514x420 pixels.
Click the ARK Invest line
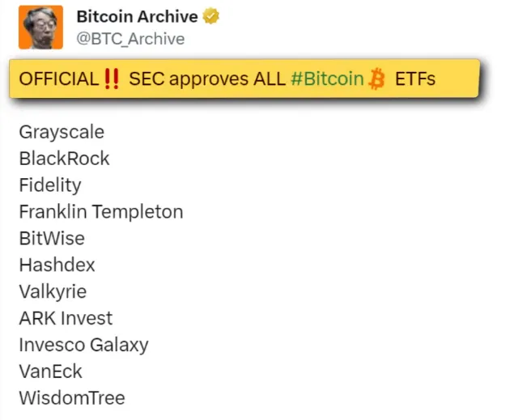(66, 318)
